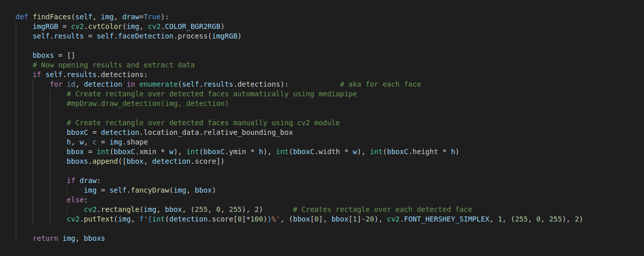Viewport: 644px width, 256px height.
Task: Click the findFaces function name
Action: [52, 16]
